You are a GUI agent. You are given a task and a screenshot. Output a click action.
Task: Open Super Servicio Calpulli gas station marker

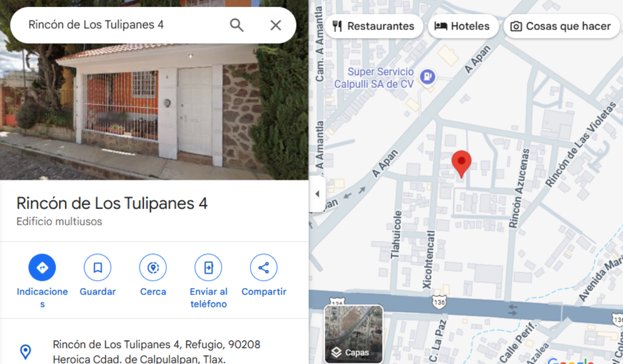tap(427, 76)
